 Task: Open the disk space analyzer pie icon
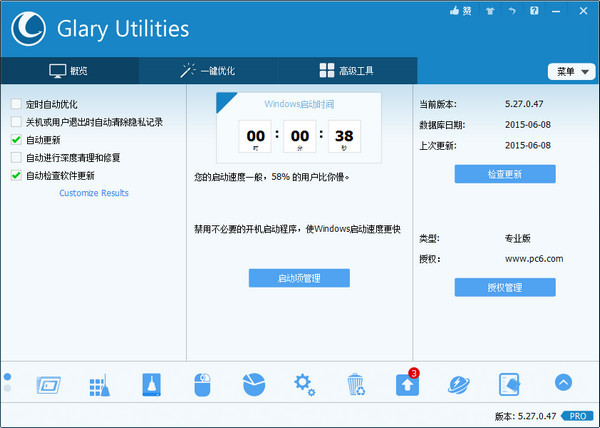point(254,385)
